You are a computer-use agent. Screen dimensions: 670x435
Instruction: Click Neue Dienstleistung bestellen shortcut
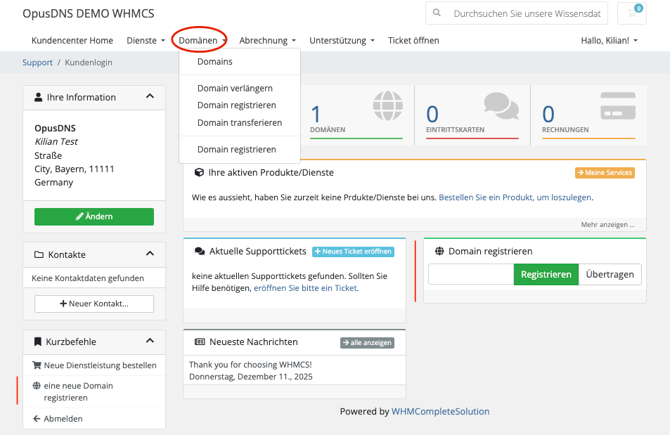tap(94, 365)
